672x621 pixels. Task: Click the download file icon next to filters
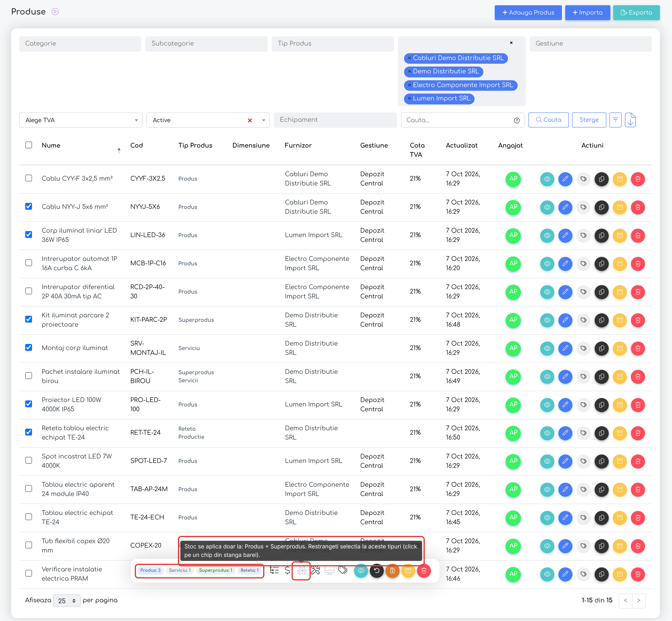[630, 120]
